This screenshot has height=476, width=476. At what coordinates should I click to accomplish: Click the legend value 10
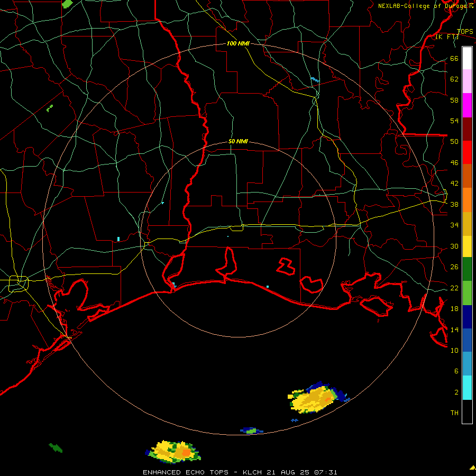[x=454, y=350]
